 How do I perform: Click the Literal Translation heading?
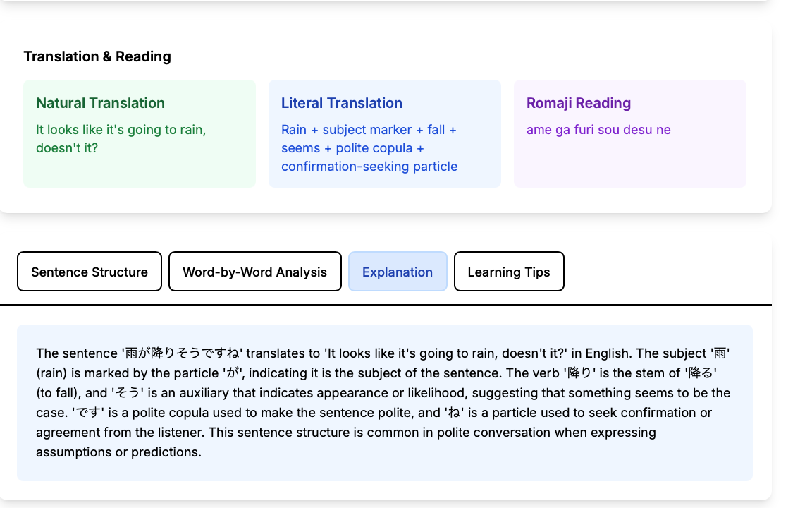pos(342,103)
